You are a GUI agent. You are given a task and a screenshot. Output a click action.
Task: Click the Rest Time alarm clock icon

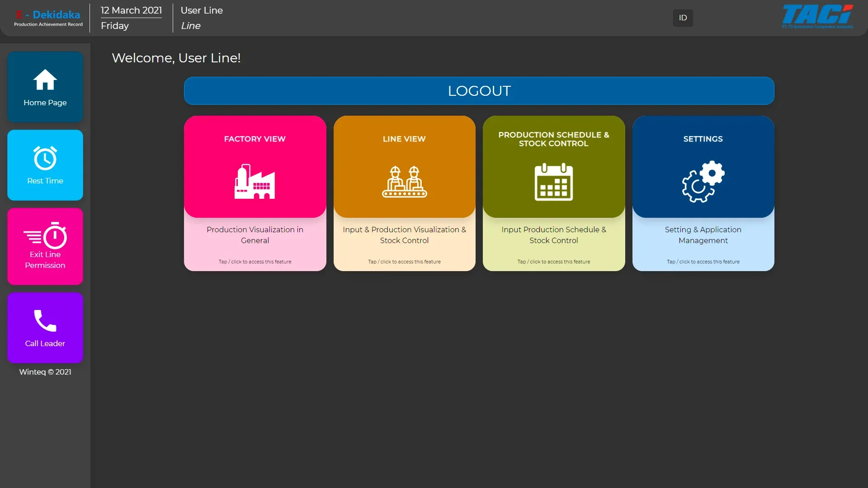coord(45,158)
